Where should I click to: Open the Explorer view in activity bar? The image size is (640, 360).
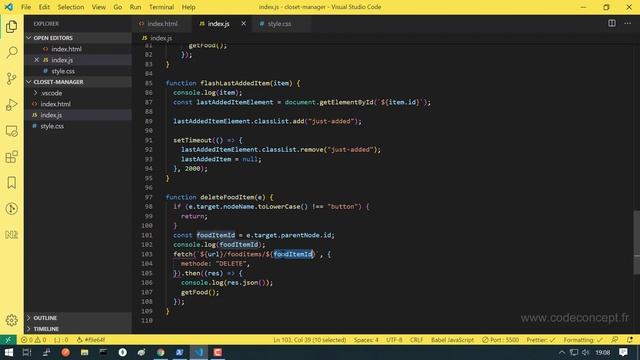pyautogui.click(x=11, y=27)
